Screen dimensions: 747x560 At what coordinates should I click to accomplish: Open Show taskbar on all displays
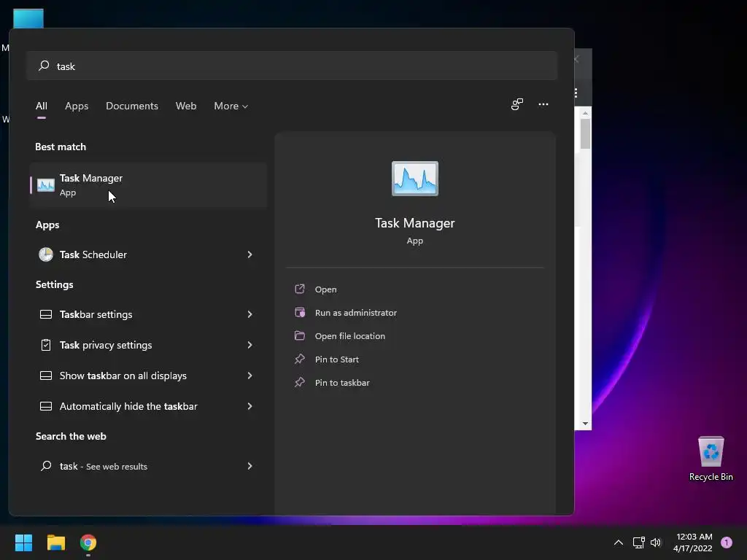(148, 376)
